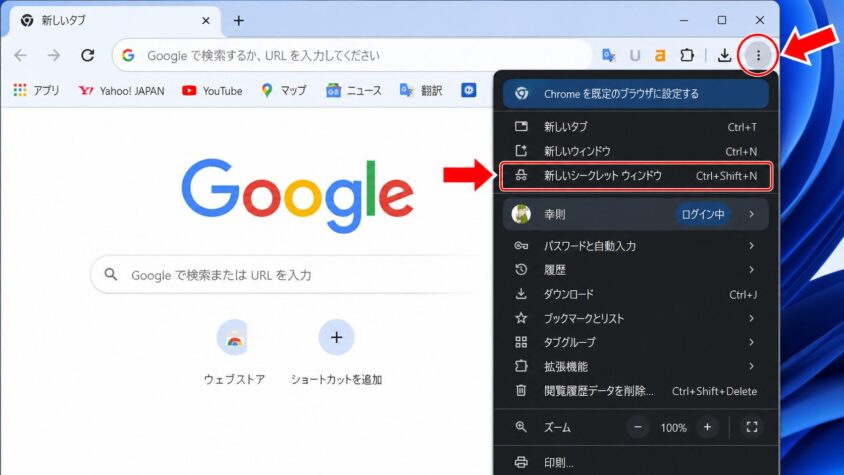Select 新しいタブ menu item
844x475 pixels.
click(636, 127)
